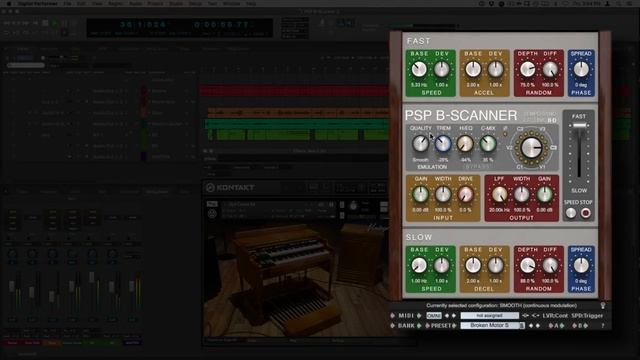Click the right-pointing arrow next to not assigned
Image resolution: width=640 pixels, height=360 pixels.
525,316
